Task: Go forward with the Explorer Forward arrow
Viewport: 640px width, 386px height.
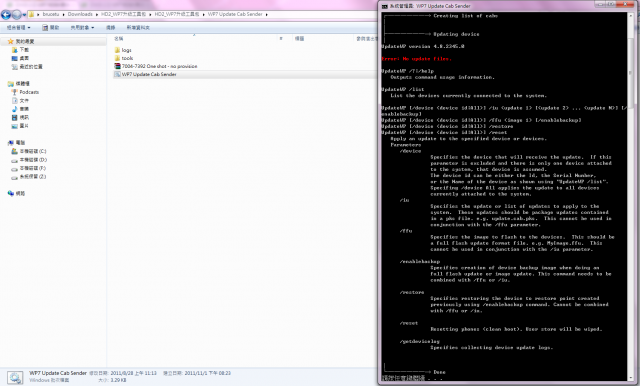Action: point(16,15)
